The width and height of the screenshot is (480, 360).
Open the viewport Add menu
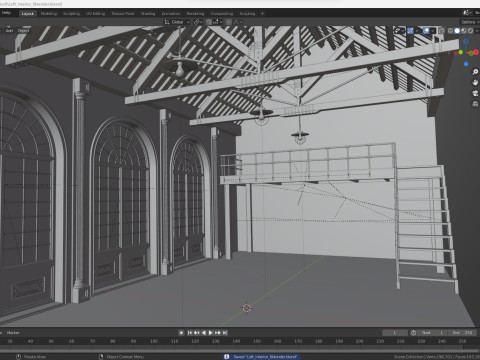(x=9, y=31)
